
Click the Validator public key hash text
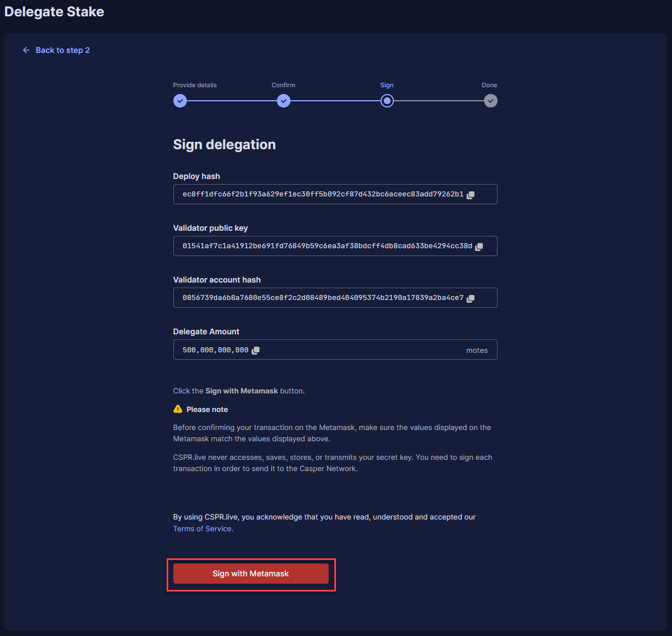(327, 246)
